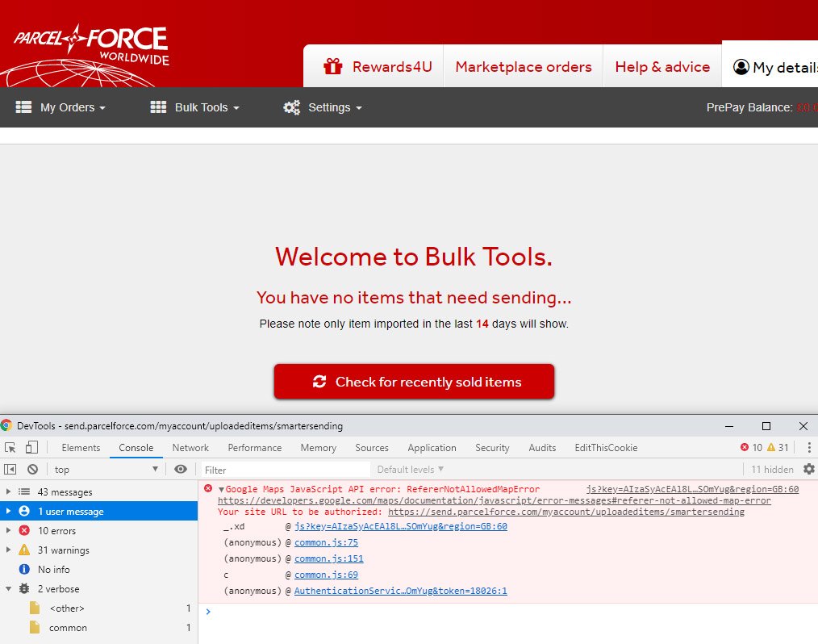
Task: Switch to the Elements tab
Action: click(x=81, y=448)
